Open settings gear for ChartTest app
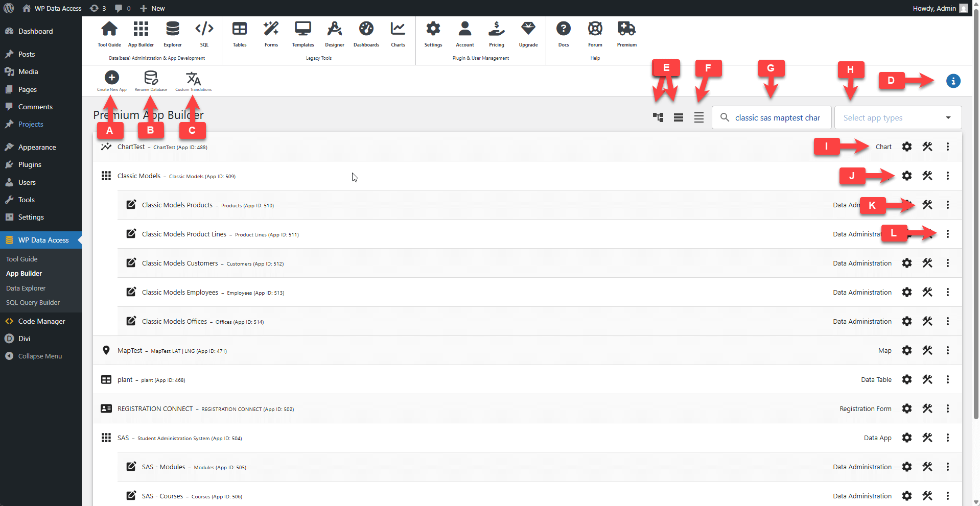Image resolution: width=980 pixels, height=506 pixels. tap(907, 147)
